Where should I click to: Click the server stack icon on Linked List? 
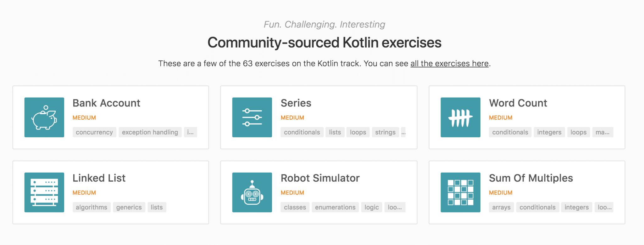click(x=44, y=192)
